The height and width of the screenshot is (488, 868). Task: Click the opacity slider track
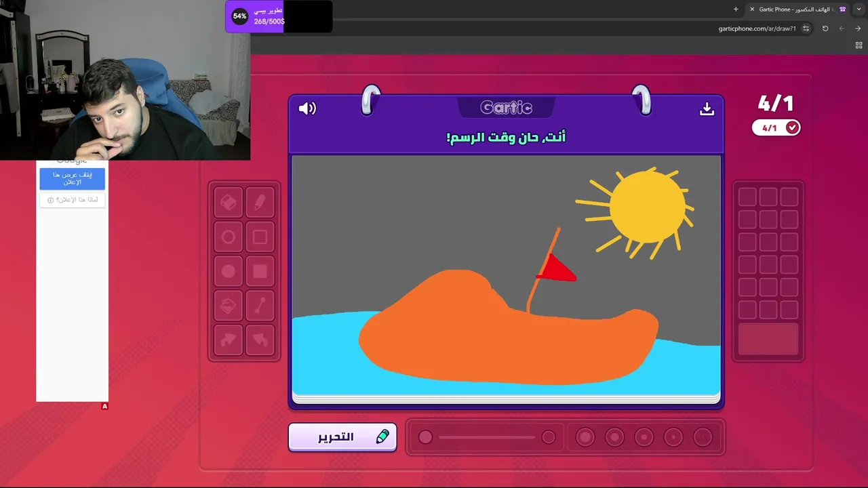pos(487,437)
